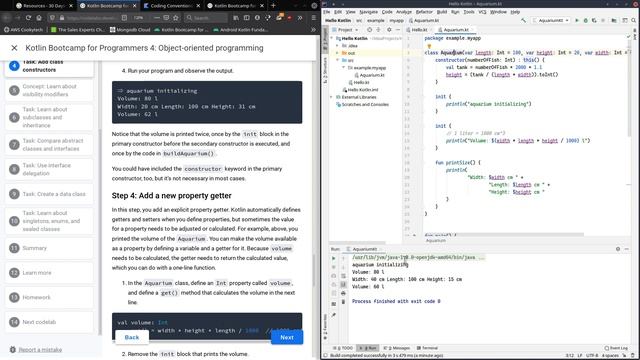Screen dimensions: 640x360
Task: Expand the .idea folder
Action: [x=338, y=46]
